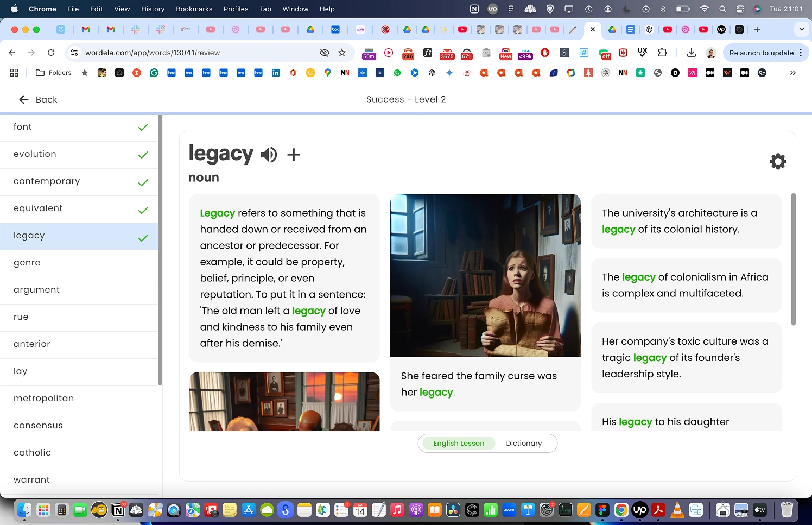This screenshot has width=812, height=525.
Task: Reload the Wordela page
Action: 51,53
